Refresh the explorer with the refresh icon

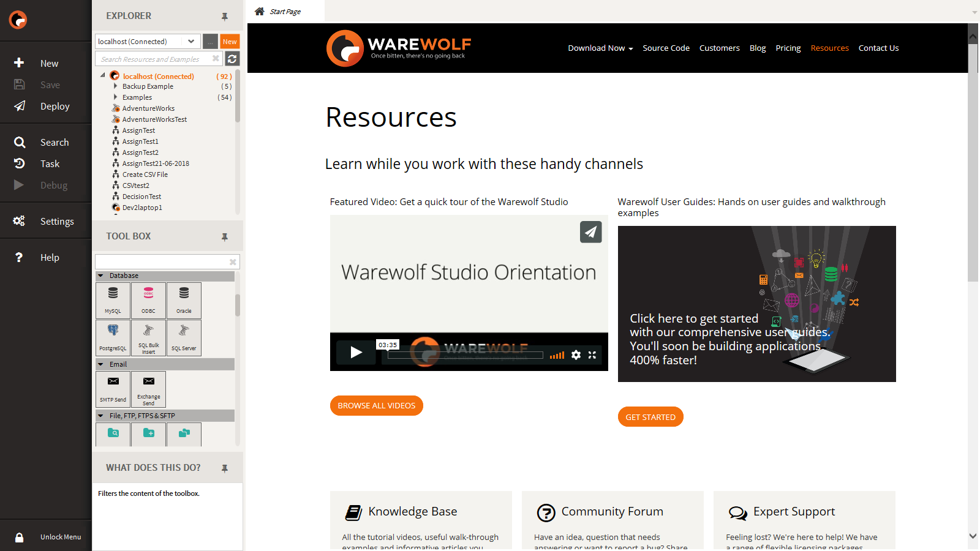pyautogui.click(x=232, y=59)
